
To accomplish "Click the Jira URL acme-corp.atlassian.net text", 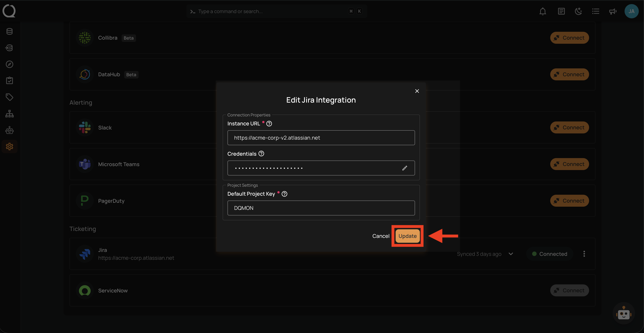I will 136,258.
